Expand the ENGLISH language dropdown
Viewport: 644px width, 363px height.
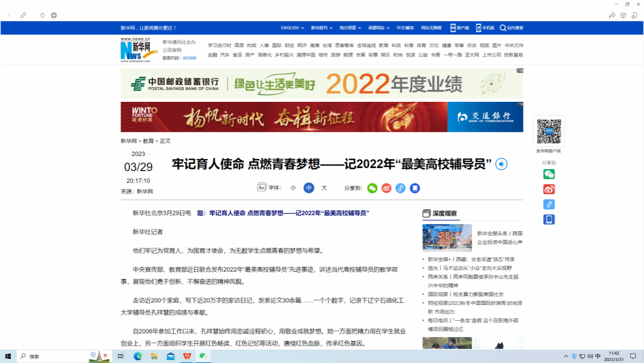292,28
